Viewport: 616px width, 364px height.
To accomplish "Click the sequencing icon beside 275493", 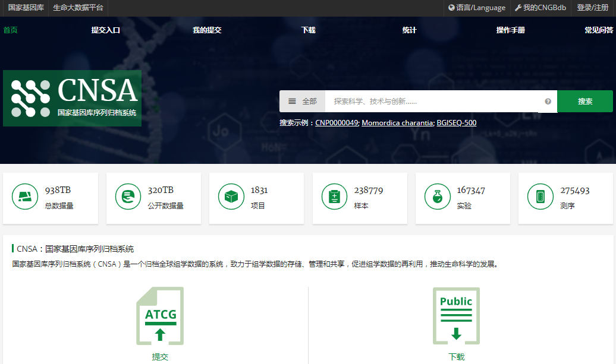I will coord(540,197).
